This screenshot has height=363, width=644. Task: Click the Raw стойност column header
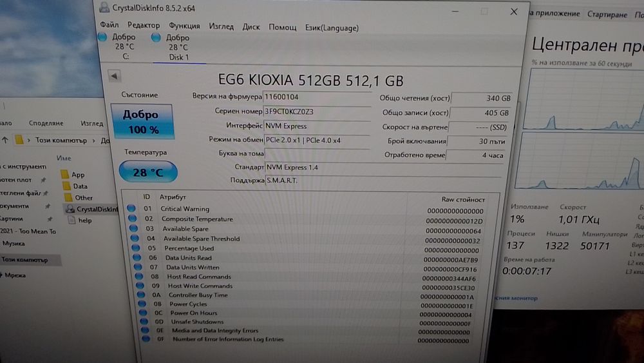tap(463, 199)
